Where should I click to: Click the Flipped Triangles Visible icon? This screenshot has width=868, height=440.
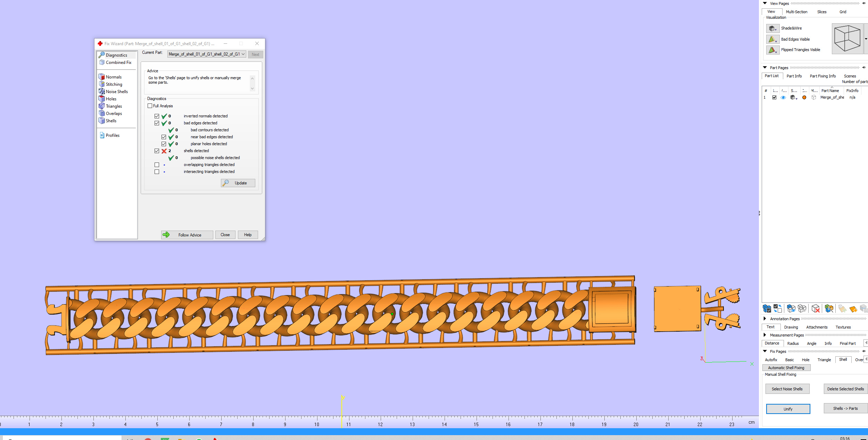click(772, 50)
